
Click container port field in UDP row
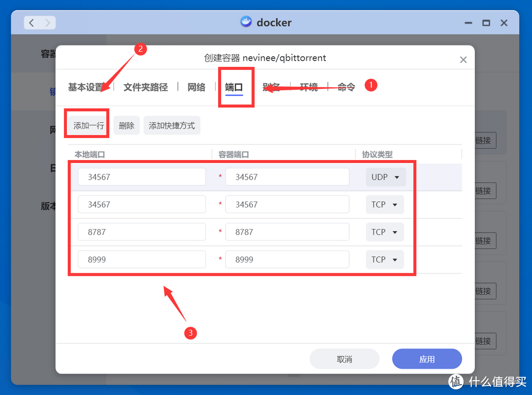click(x=287, y=177)
